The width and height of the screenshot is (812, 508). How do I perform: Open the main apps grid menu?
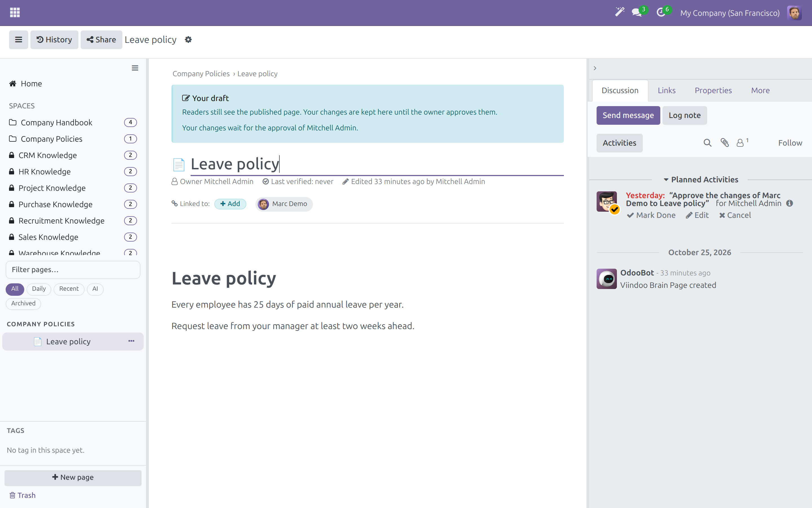15,13
